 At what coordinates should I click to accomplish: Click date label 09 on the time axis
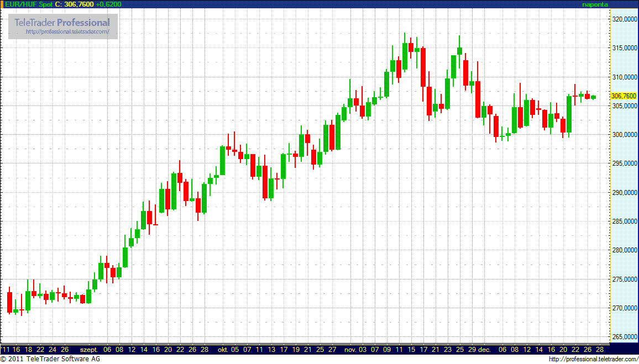coord(387,350)
